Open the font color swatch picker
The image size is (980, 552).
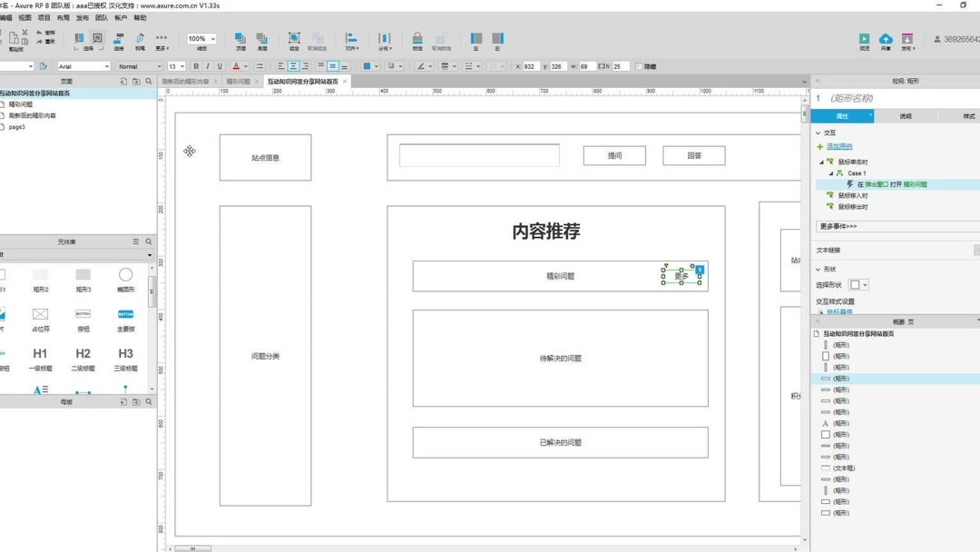pos(237,65)
